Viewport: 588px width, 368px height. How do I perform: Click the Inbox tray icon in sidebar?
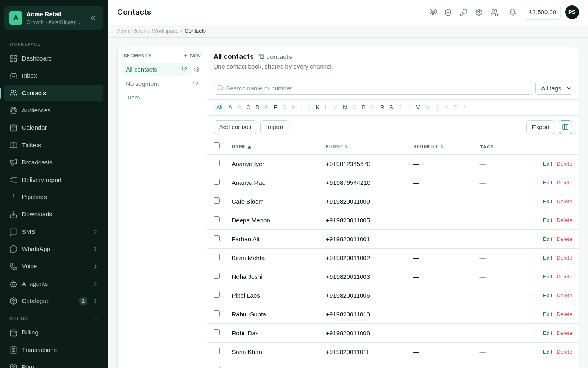(13, 76)
